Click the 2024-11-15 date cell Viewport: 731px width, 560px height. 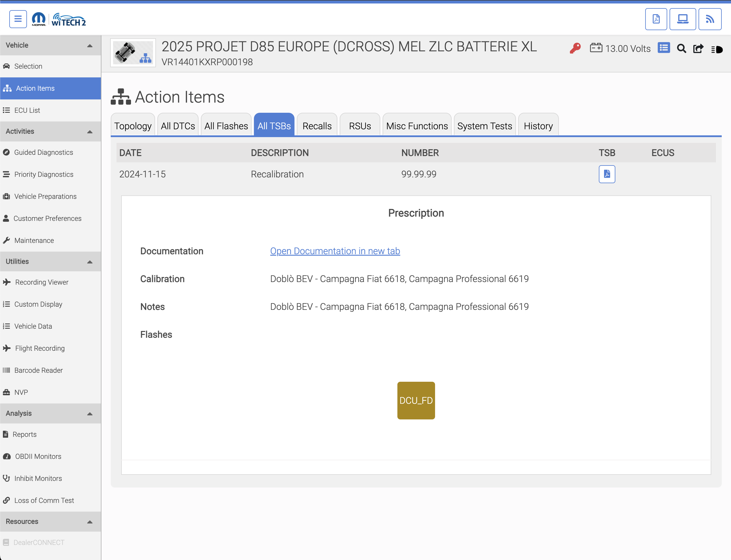coord(142,174)
